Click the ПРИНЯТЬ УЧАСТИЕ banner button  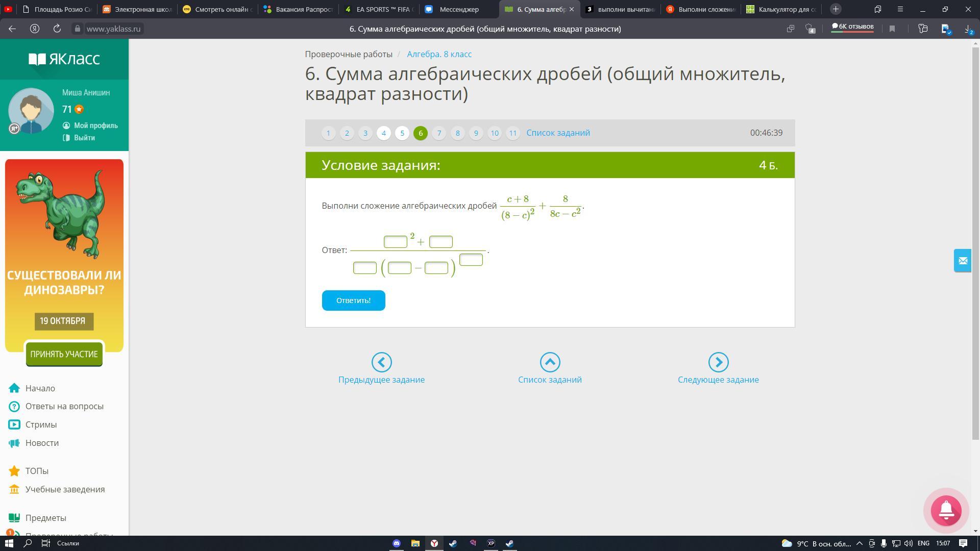[64, 354]
